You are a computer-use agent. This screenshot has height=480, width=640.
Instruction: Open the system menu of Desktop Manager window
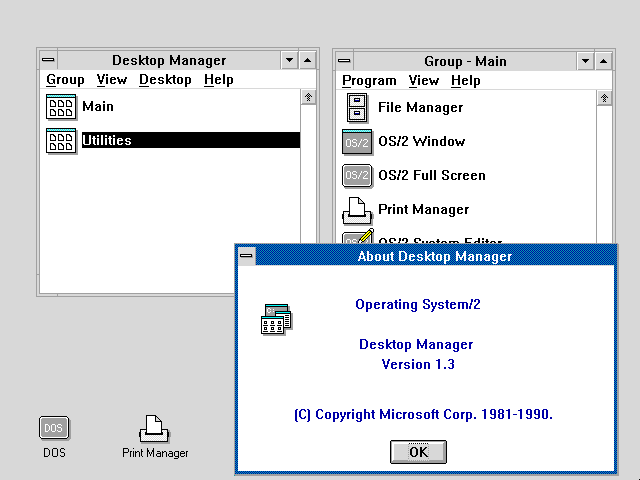pyautogui.click(x=48, y=60)
